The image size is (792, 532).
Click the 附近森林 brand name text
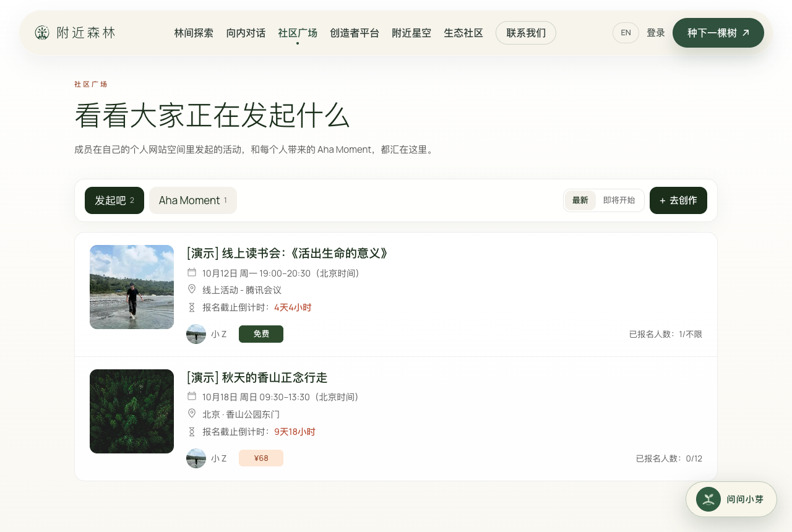tap(86, 33)
